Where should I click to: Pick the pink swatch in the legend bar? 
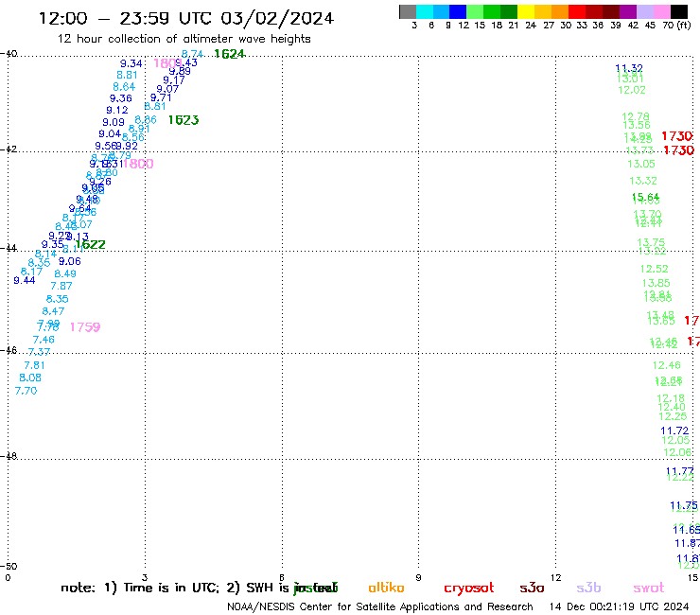tap(661, 11)
